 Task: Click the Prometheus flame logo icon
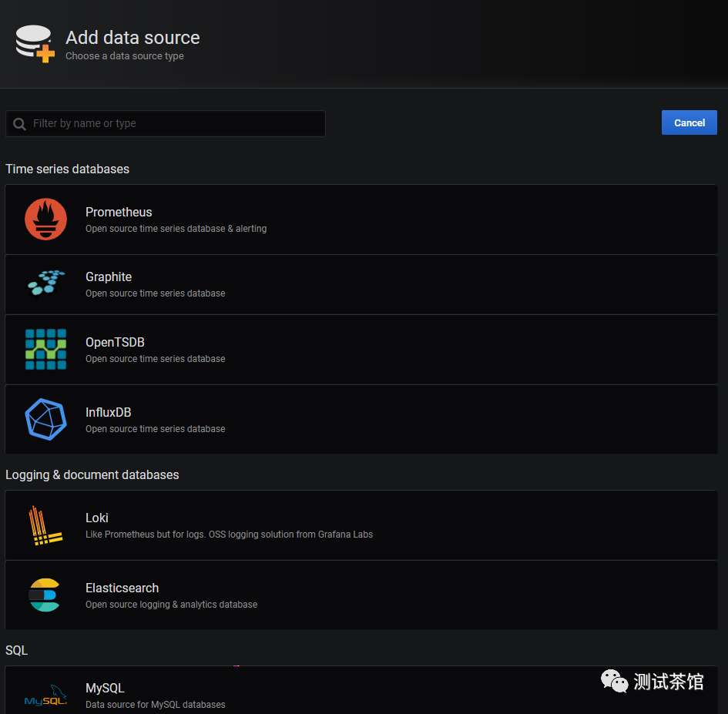click(x=45, y=219)
